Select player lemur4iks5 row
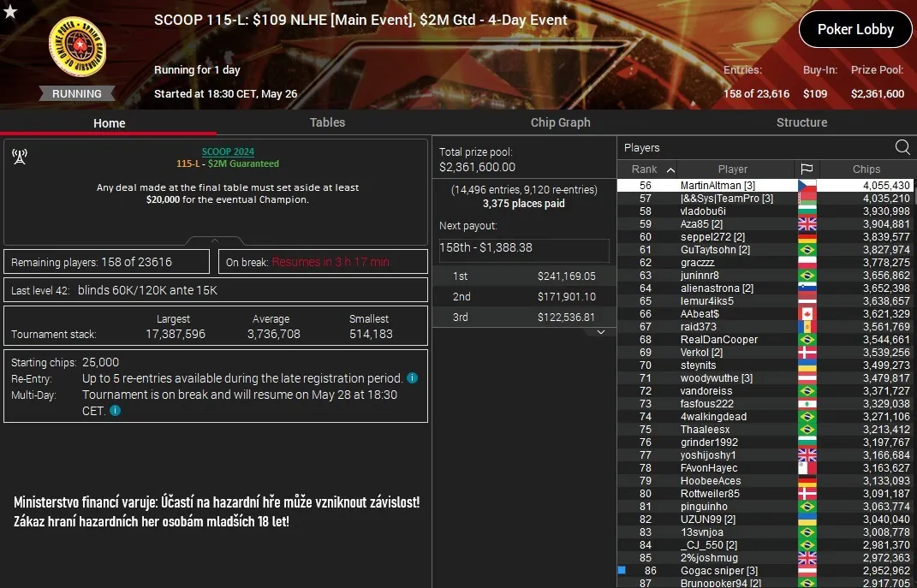Screen dimensions: 917x588 tap(765, 301)
